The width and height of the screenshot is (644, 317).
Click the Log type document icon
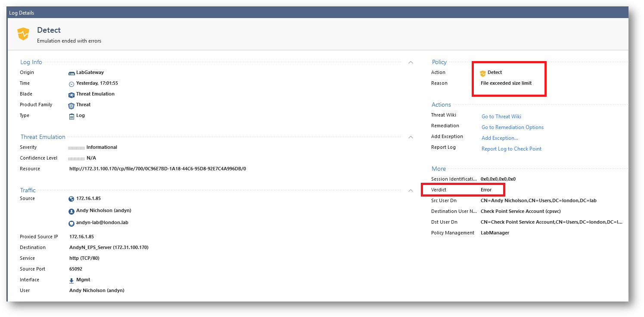tap(72, 116)
